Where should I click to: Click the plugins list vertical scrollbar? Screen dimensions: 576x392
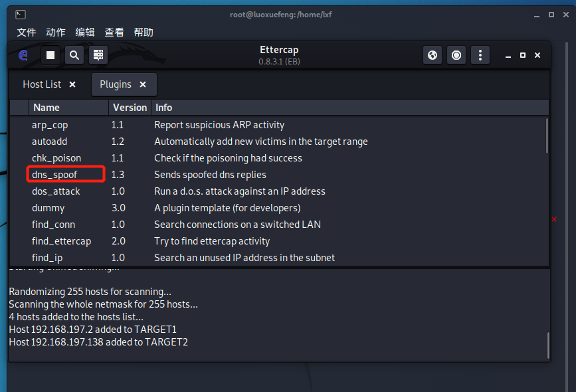click(x=547, y=135)
